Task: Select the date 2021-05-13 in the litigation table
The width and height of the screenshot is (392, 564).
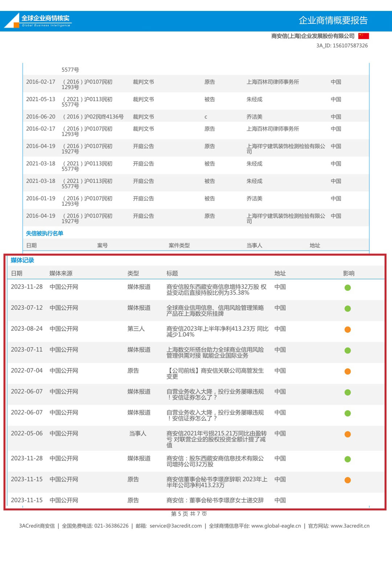Action: [41, 99]
